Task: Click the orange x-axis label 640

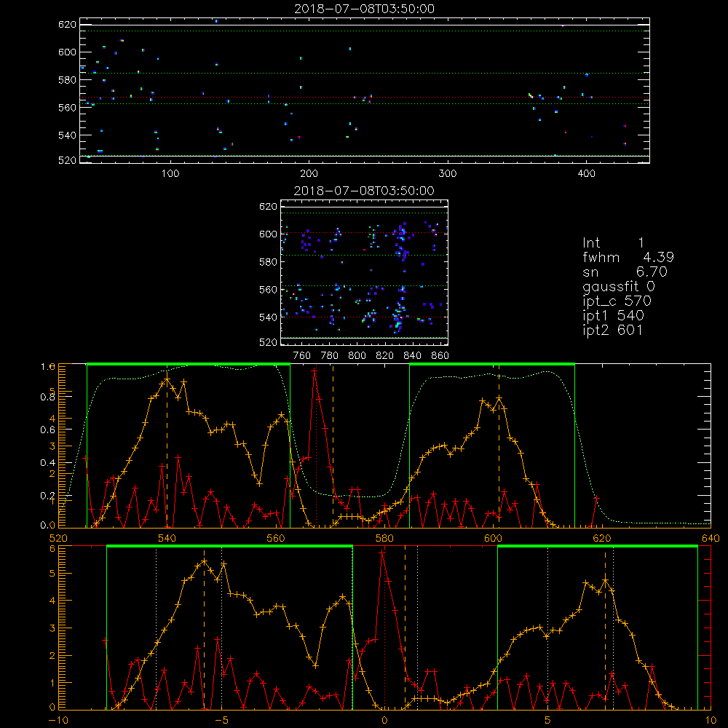Action: click(711, 539)
